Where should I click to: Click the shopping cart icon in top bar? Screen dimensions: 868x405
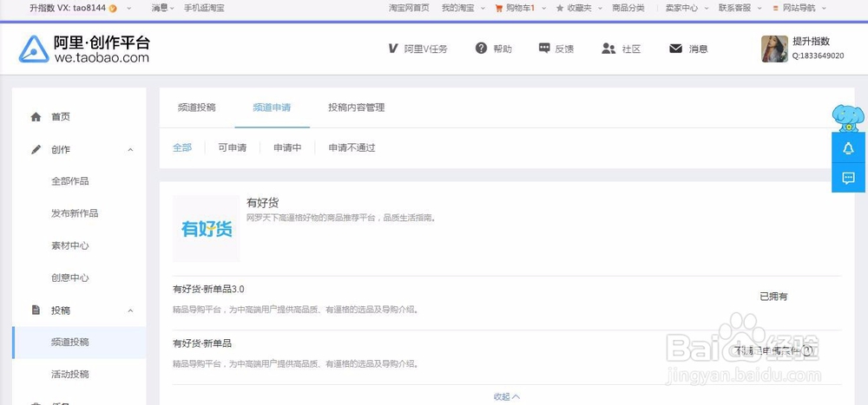498,9
